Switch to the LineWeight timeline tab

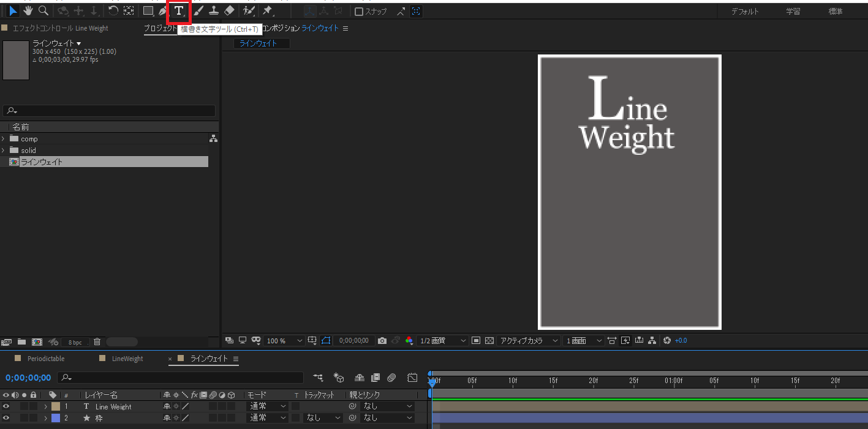[x=127, y=359]
